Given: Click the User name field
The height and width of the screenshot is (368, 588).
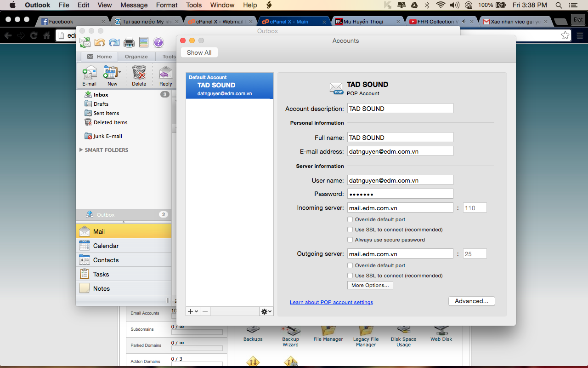Looking at the screenshot, I should pos(400,180).
